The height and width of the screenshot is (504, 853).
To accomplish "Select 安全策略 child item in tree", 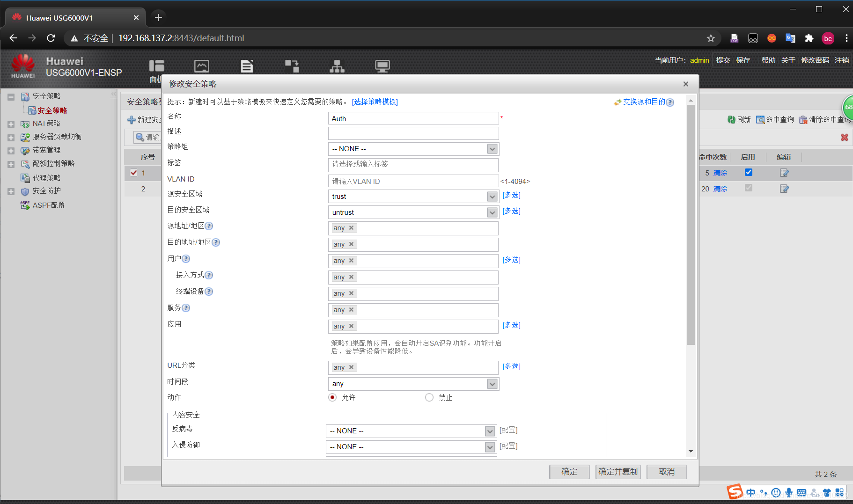I will [52, 110].
